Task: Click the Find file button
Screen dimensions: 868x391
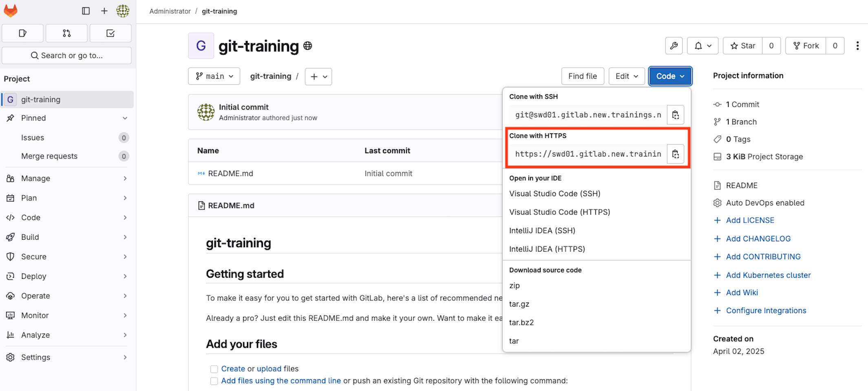Action: pos(582,76)
